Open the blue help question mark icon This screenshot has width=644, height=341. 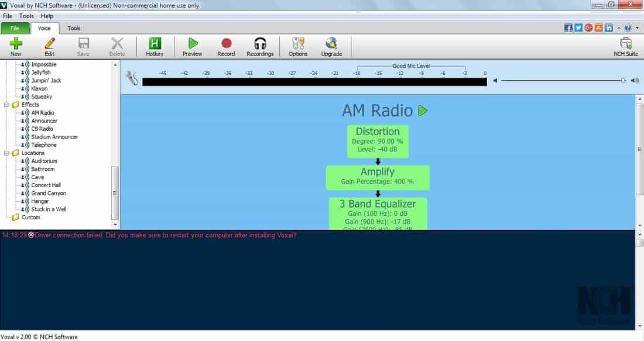(628, 28)
